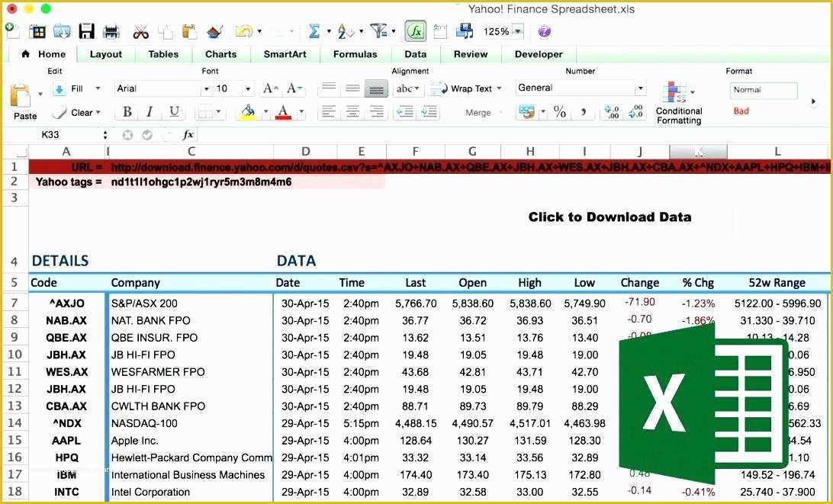Select cell with Apple Inc. company name
The image size is (833, 504).
click(x=190, y=440)
